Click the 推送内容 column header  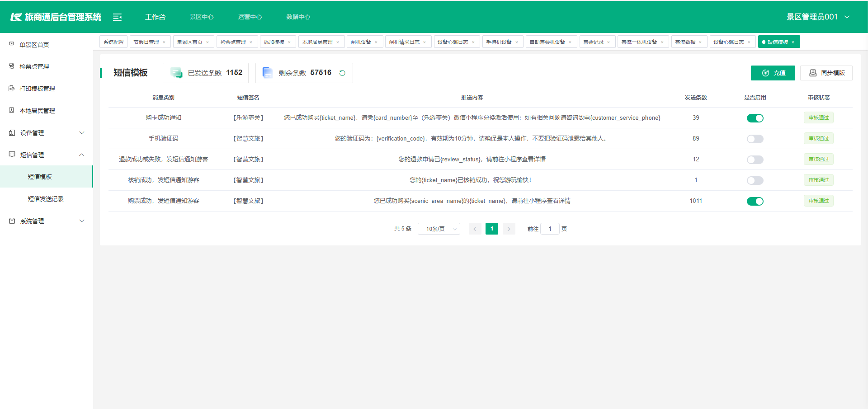tap(472, 98)
